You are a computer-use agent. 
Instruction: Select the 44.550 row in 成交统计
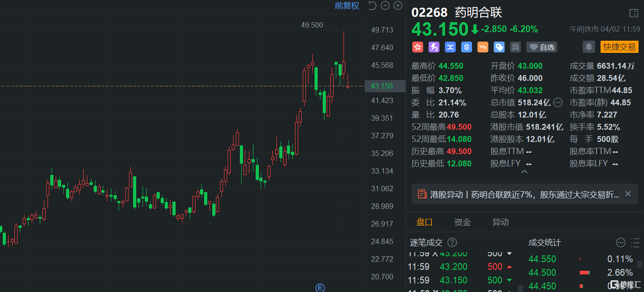[581, 259]
